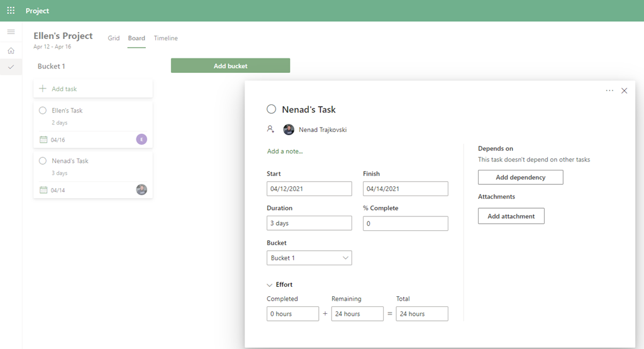Viewport: 644px width, 349px height.
Task: Collapse the Effort section
Action: click(270, 285)
